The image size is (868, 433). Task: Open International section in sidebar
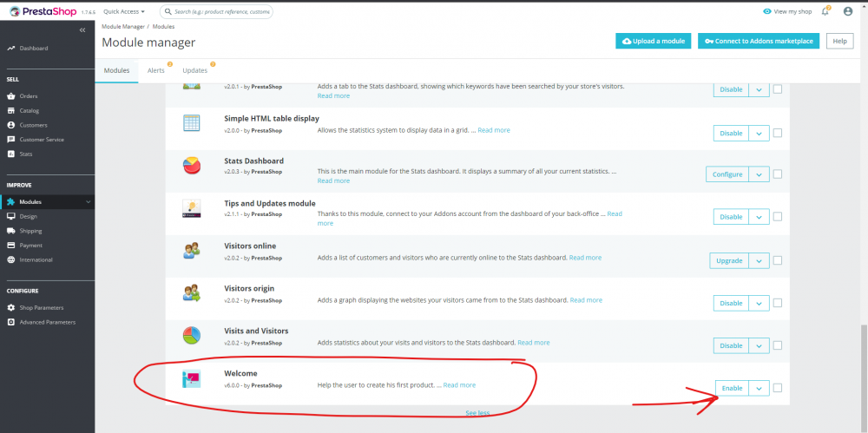[36, 259]
